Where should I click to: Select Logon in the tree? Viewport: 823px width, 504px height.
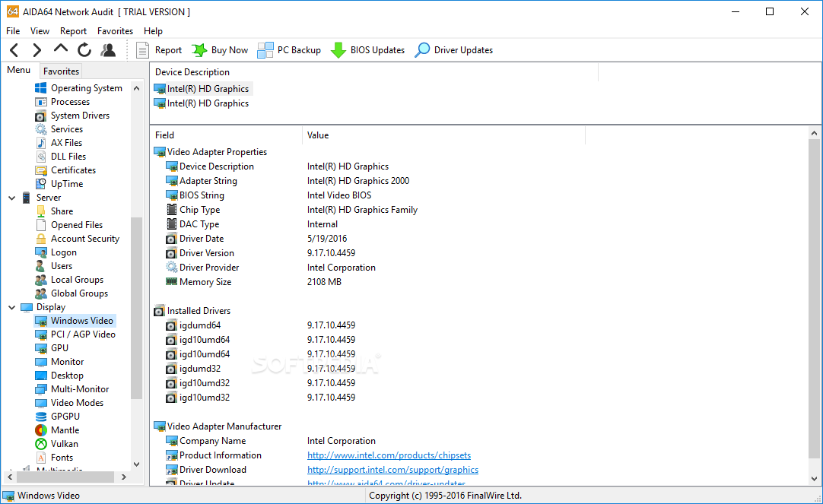(x=56, y=252)
